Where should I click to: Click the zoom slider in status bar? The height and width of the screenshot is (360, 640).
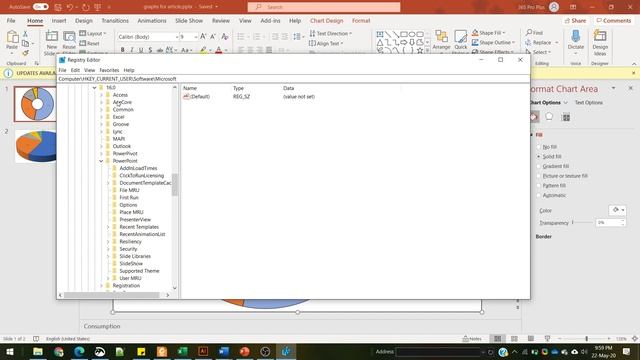[x=587, y=338]
